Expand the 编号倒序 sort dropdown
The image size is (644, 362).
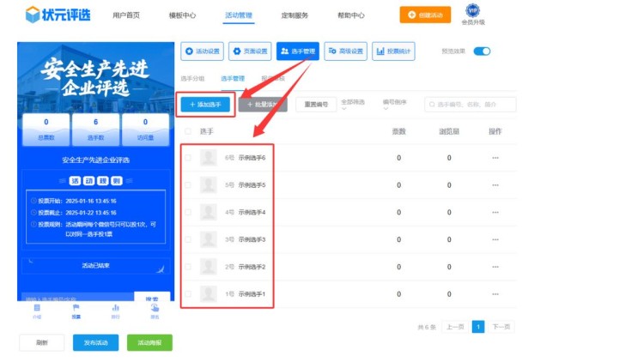395,103
